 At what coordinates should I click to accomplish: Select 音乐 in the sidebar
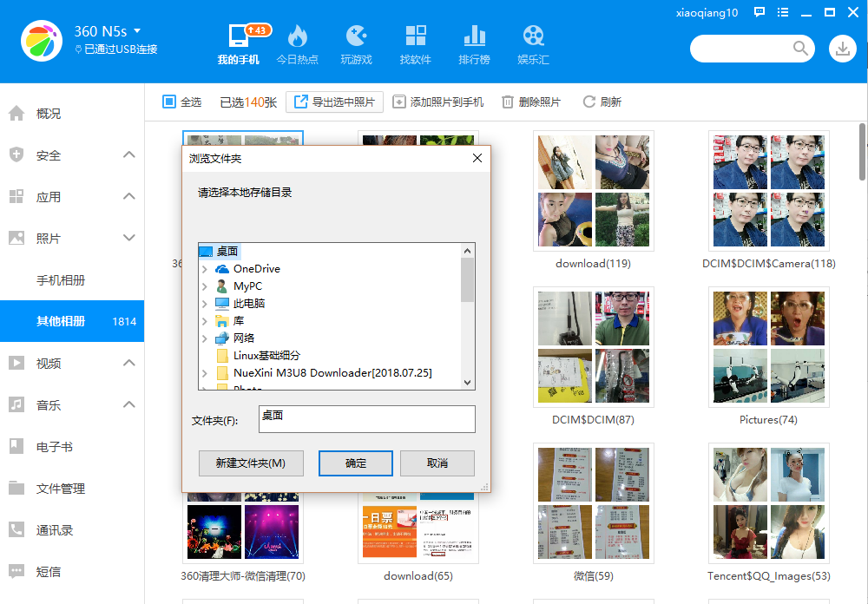(x=49, y=405)
